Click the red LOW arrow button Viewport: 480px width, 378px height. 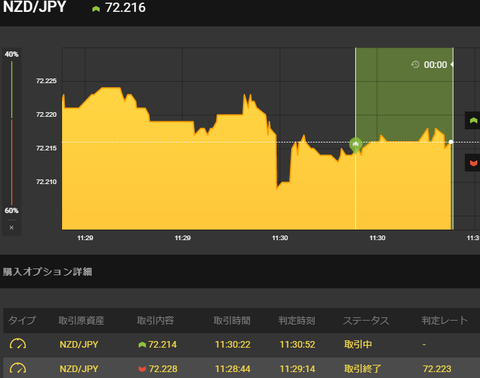point(473,163)
